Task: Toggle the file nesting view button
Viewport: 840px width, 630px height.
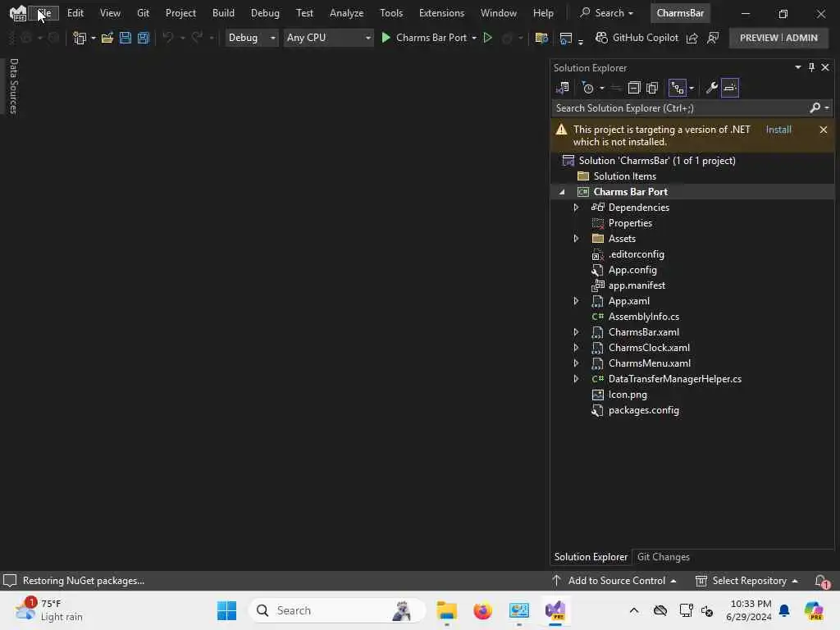Action: point(678,88)
